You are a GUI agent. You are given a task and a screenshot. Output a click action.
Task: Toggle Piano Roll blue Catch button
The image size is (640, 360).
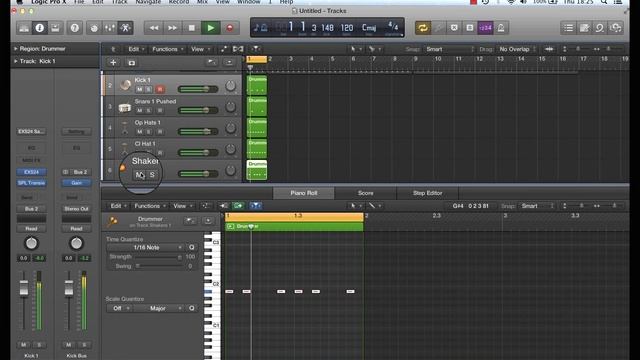tap(255, 206)
